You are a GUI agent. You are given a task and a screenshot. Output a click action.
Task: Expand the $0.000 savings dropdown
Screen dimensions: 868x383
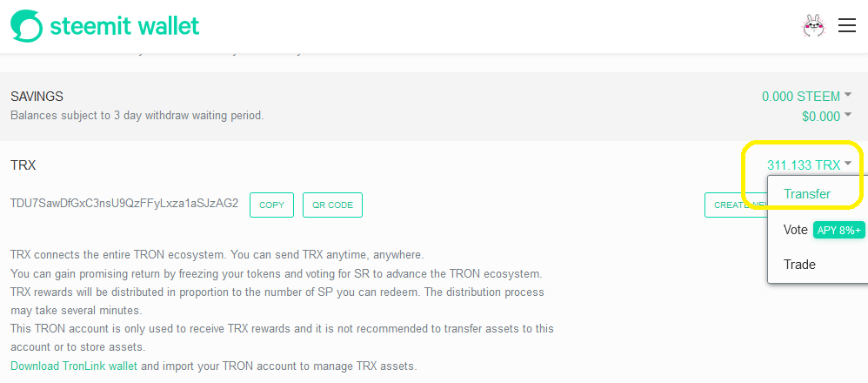tap(847, 115)
